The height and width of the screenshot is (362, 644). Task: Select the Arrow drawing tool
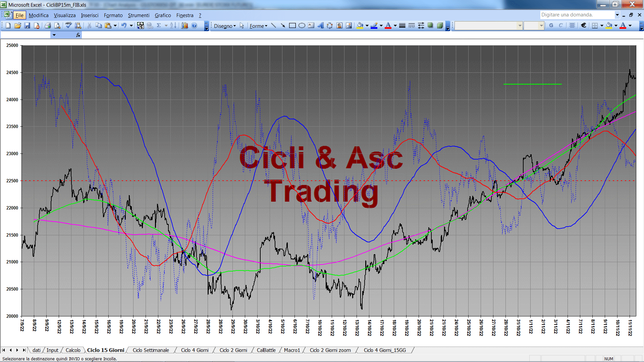click(283, 25)
